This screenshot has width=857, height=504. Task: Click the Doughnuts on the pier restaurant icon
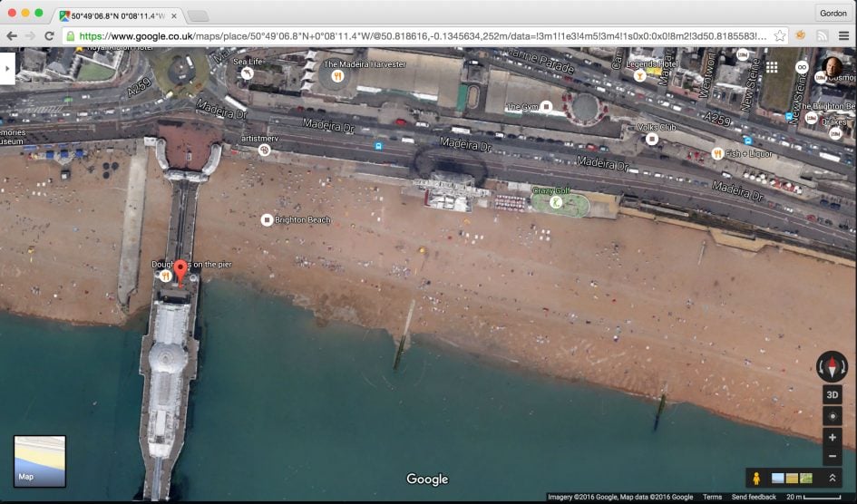166,276
